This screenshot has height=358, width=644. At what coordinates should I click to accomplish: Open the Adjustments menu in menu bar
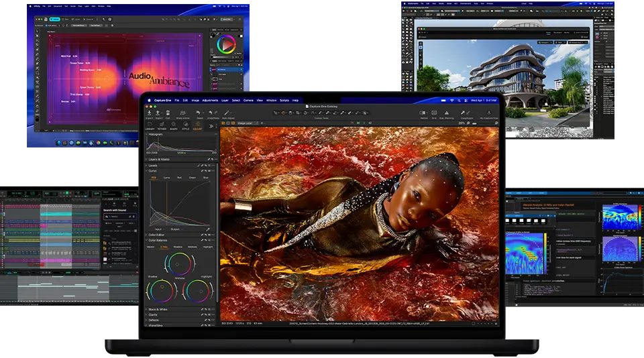click(210, 100)
